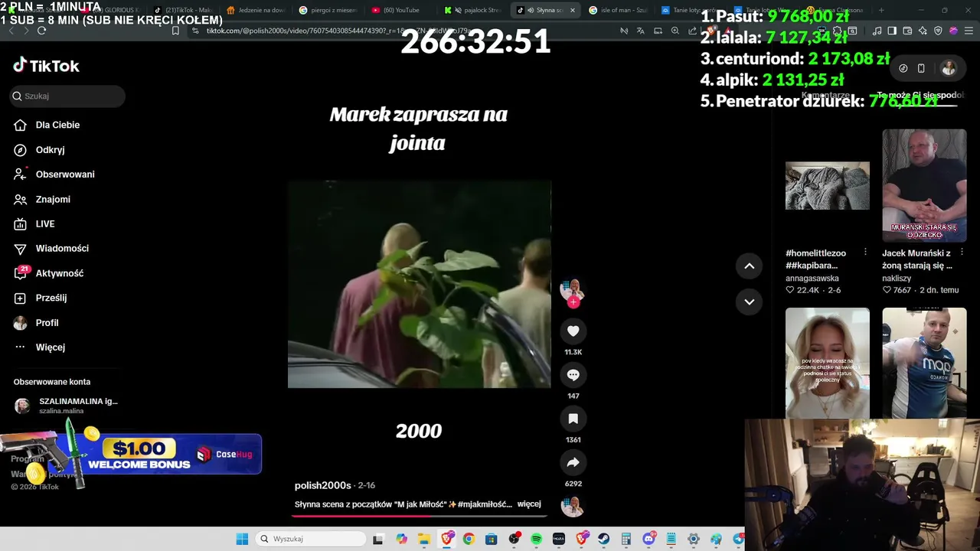Reload the page with the refresh button
This screenshot has width=980, height=551.
pyautogui.click(x=41, y=31)
